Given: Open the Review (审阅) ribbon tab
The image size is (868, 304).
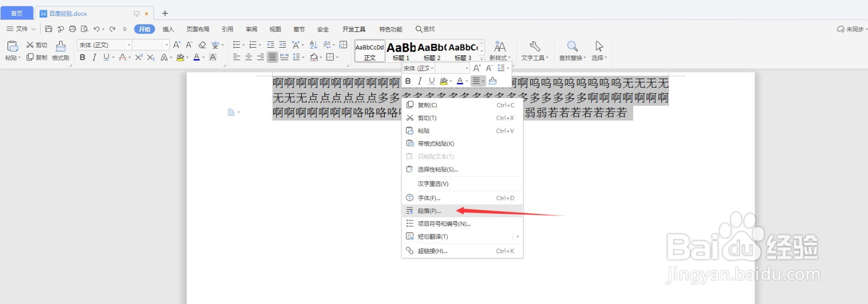Looking at the screenshot, I should (251, 29).
